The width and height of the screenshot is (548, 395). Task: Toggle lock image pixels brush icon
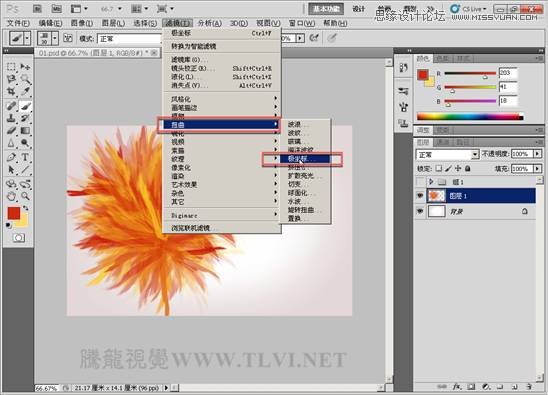pyautogui.click(x=448, y=168)
